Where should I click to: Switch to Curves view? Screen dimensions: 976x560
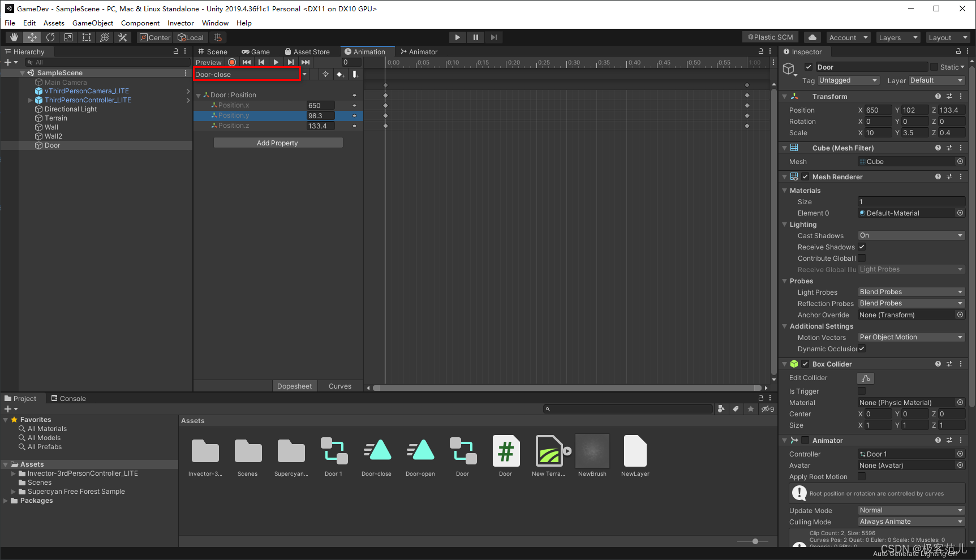point(340,386)
